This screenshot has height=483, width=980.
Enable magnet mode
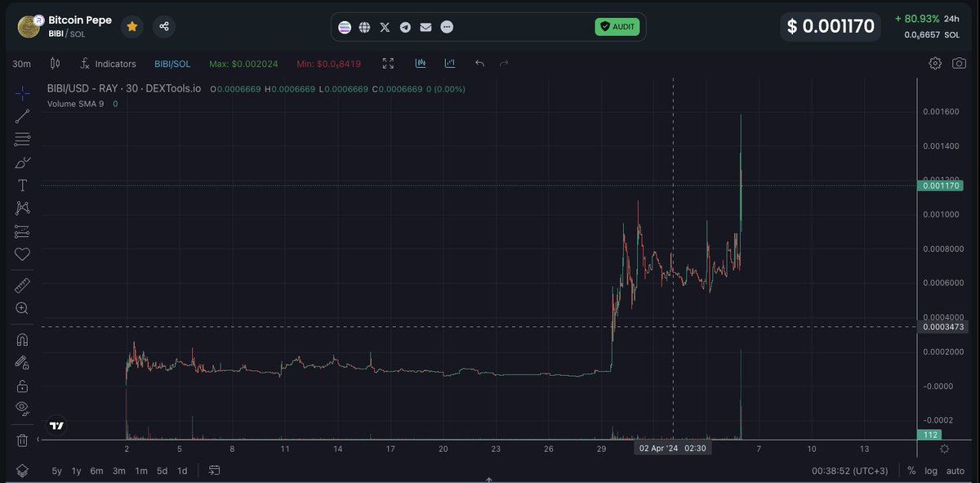point(22,339)
